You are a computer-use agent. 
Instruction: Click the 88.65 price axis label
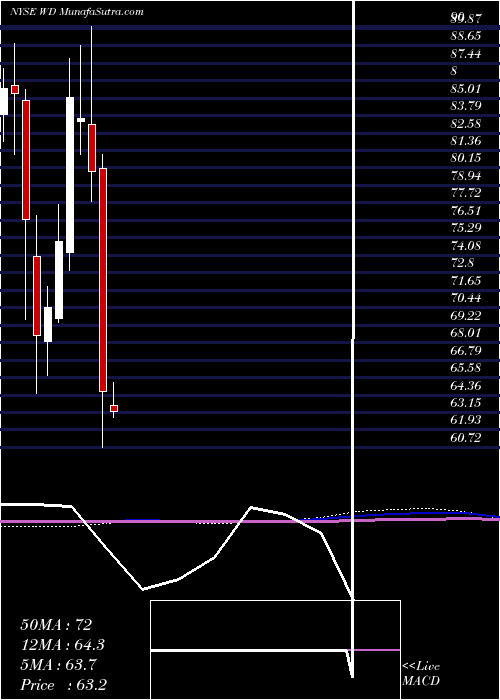(466, 36)
